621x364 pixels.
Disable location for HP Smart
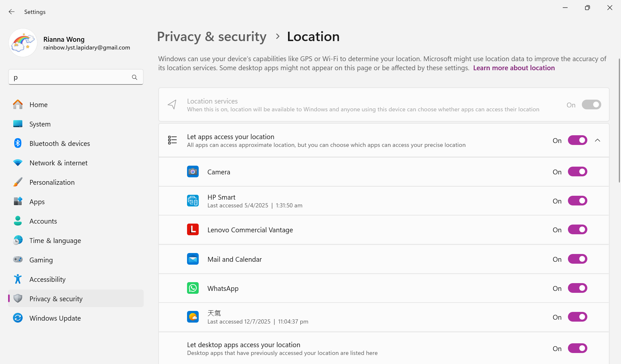coord(577,201)
